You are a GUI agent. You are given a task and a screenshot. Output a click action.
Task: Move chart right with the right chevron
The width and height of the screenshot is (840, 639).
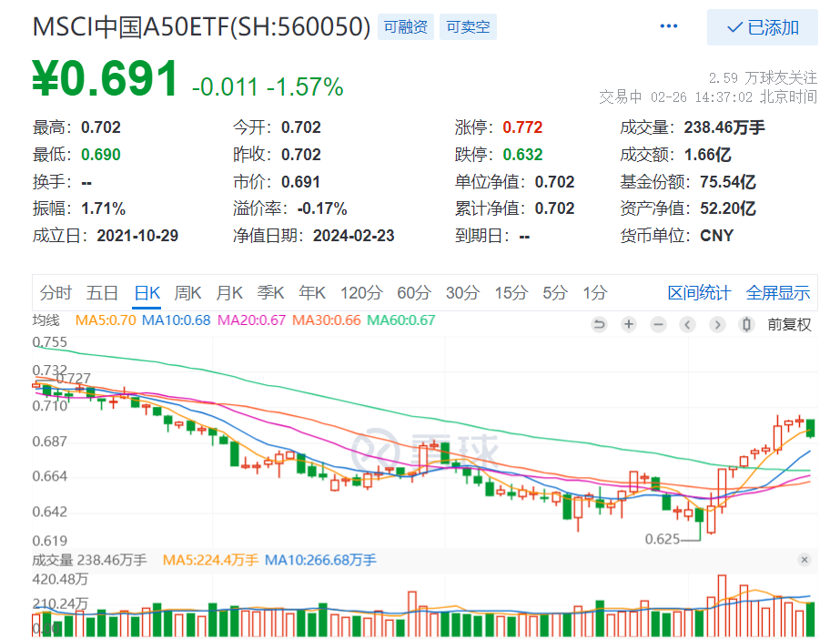(717, 324)
